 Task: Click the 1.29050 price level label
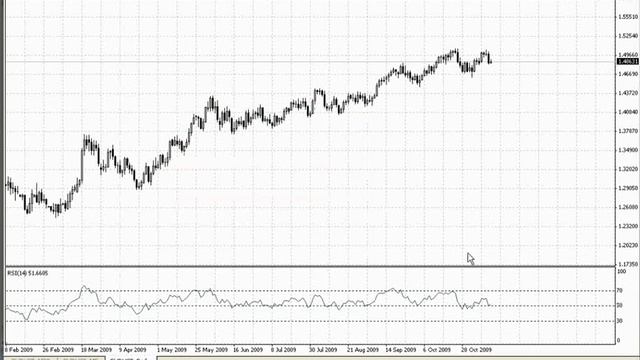coord(628,188)
